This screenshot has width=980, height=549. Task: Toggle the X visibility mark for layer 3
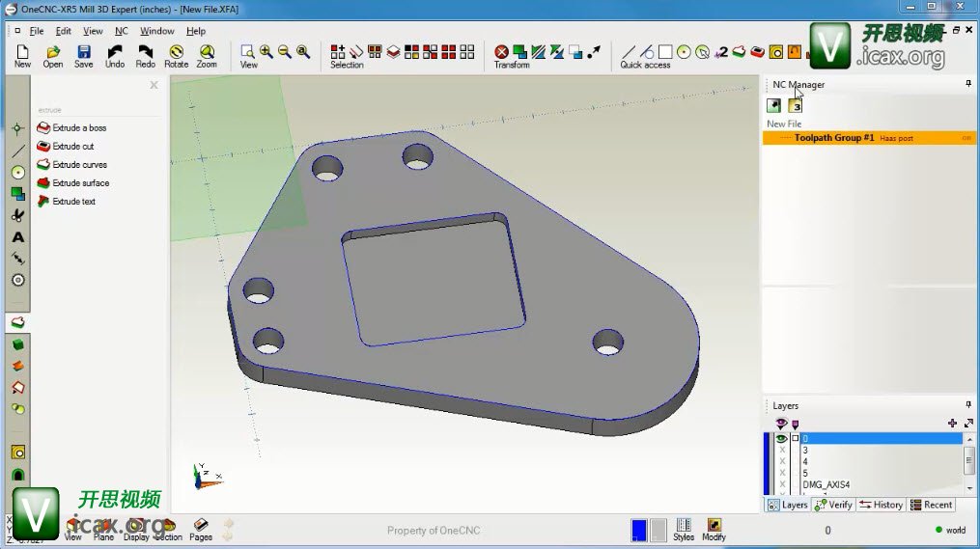[x=782, y=450]
